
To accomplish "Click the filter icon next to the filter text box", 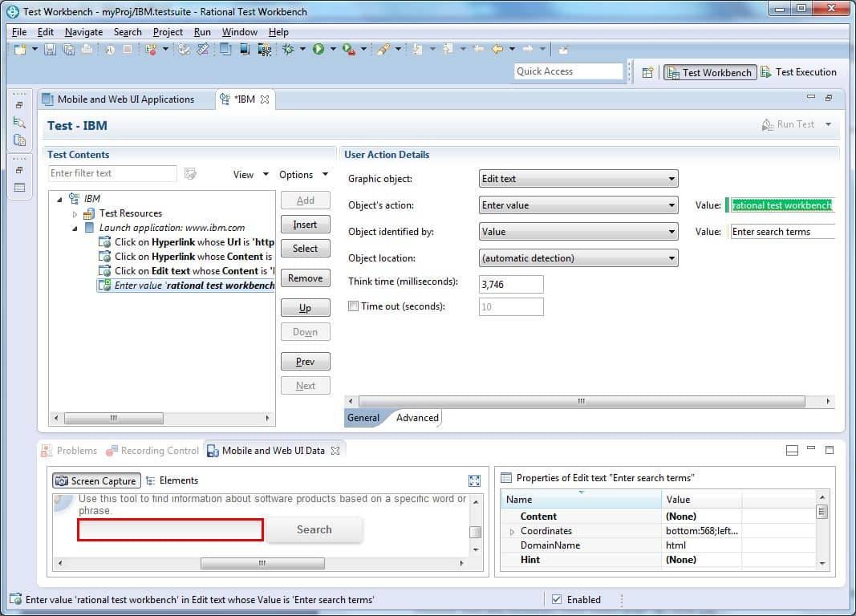I will coord(190,174).
